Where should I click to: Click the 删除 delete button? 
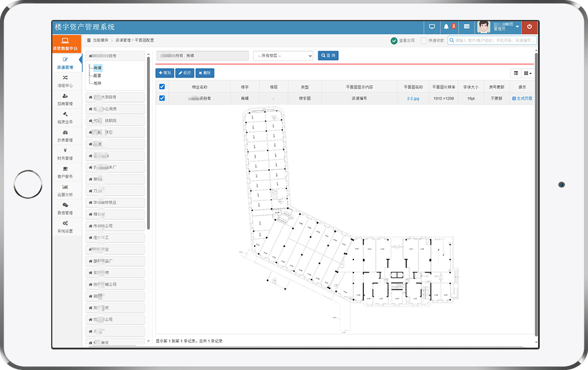[205, 73]
